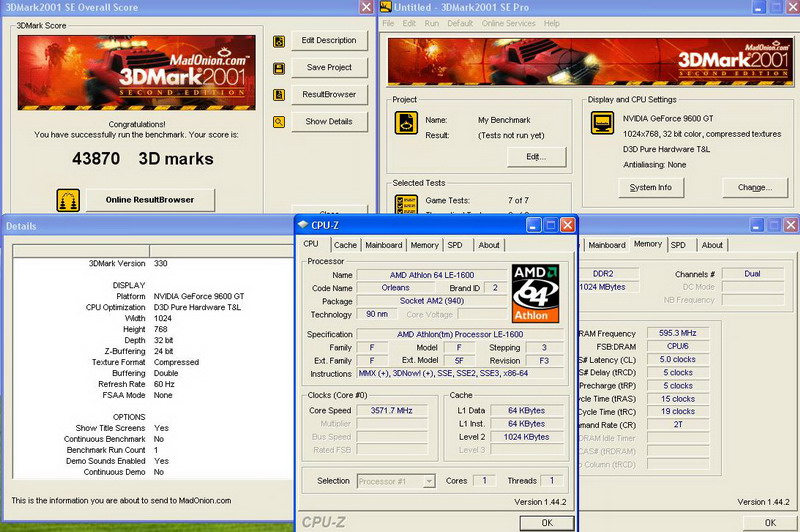Click the Name field AMD Athlon 64 LE-1600
Viewport: 800px width, 532px height.
point(432,275)
